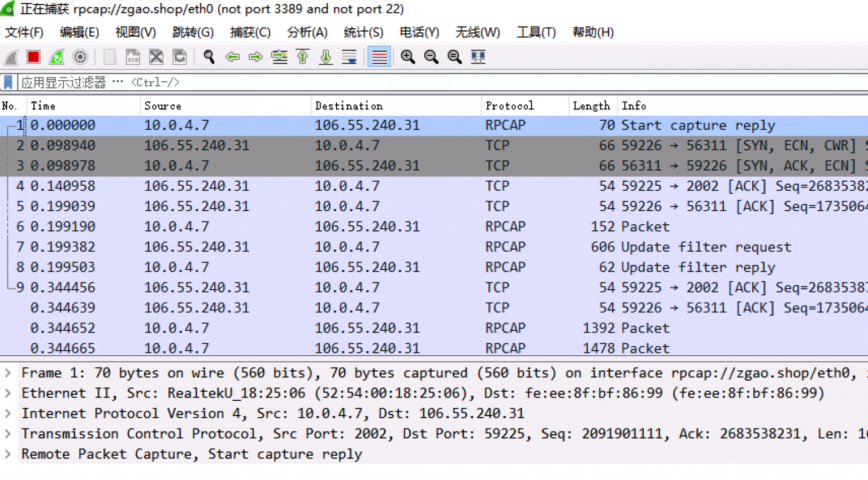This screenshot has height=480, width=868.
Task: Jump to the first packet icon
Action: (x=302, y=57)
